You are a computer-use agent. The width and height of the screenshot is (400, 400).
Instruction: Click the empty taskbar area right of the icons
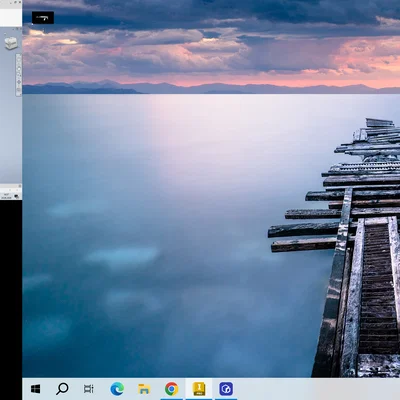[317, 389]
